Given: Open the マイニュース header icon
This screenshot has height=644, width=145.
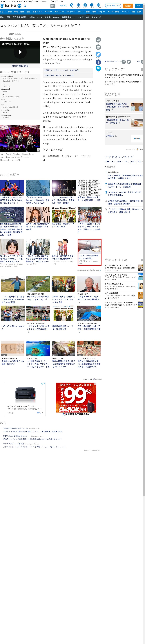Looking at the screenshot, I should tap(99, 6).
